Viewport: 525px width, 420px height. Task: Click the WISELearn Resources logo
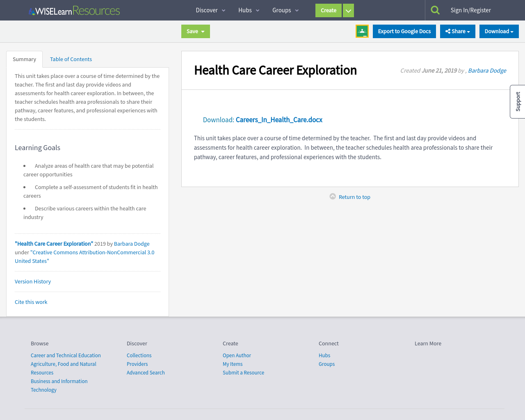tap(74, 10)
